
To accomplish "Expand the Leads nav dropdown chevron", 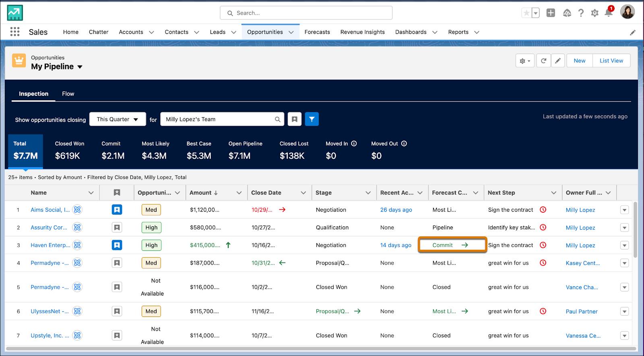I will point(233,32).
